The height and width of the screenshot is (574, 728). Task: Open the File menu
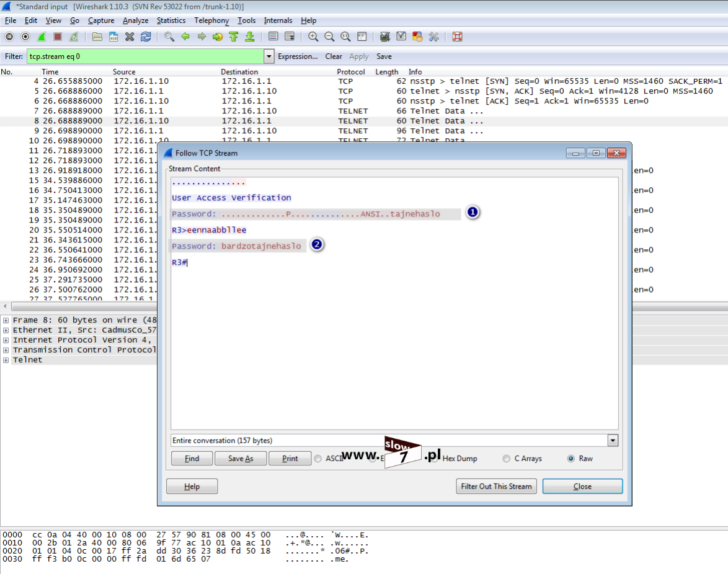pos(10,20)
